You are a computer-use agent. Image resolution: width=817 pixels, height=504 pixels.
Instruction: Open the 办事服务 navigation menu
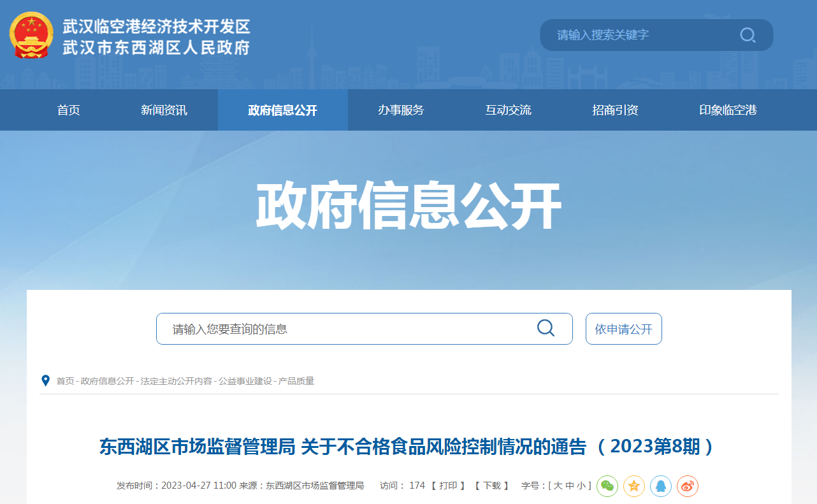click(x=401, y=110)
